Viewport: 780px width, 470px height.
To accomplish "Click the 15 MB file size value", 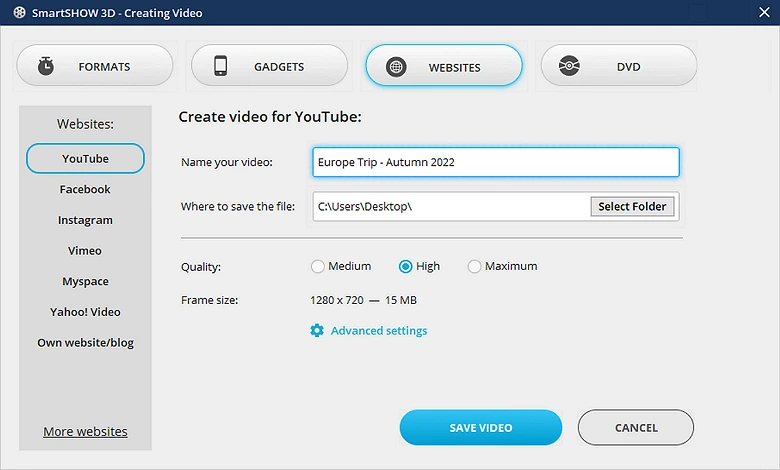I will tap(401, 300).
